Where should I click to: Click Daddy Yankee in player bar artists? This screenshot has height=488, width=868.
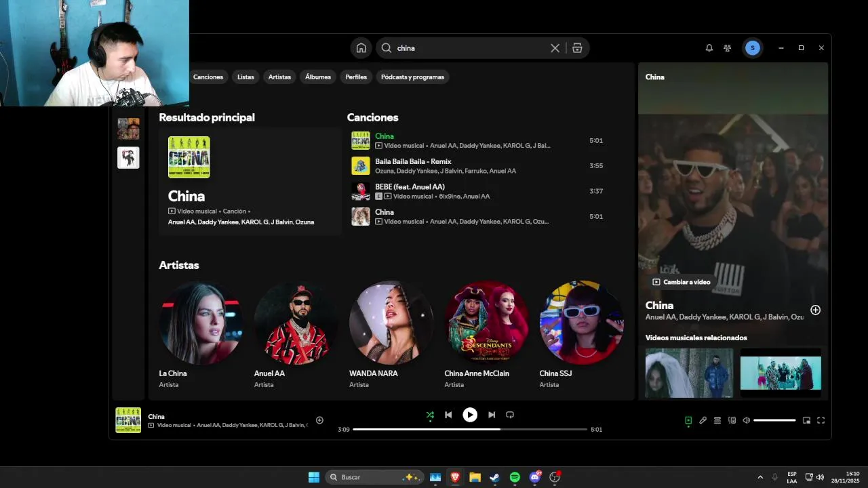[x=238, y=425]
